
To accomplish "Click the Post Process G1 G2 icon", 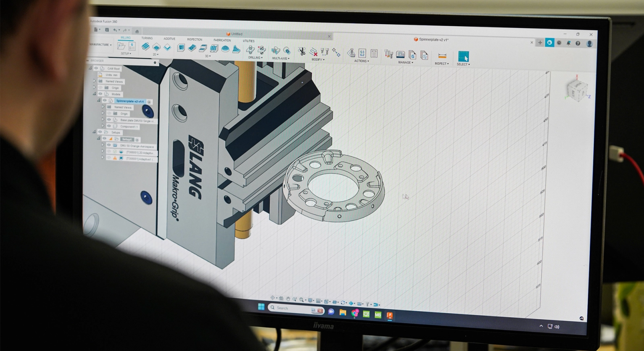I will tap(362, 53).
